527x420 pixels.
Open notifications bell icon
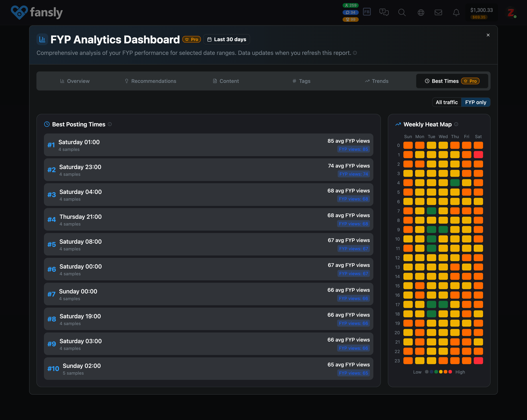coord(456,12)
